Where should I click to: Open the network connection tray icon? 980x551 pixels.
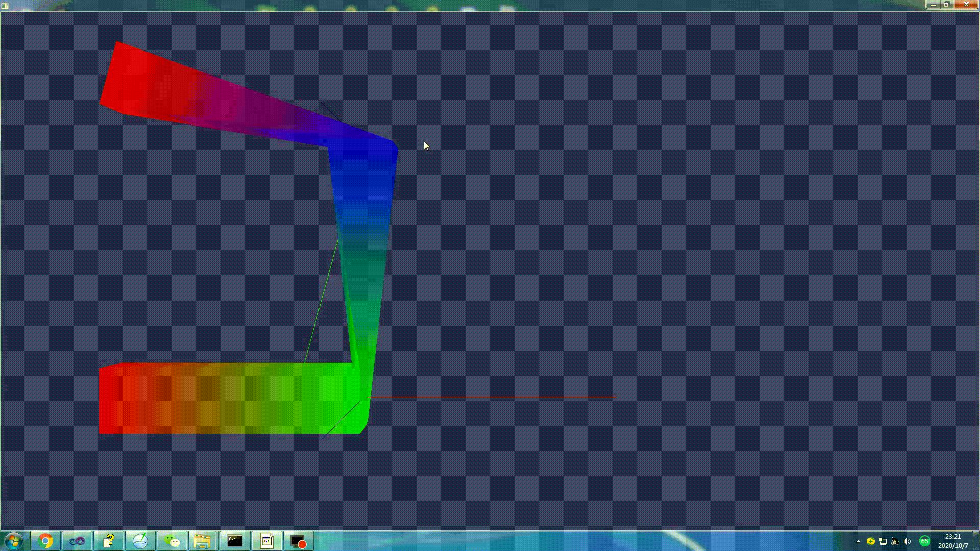883,541
